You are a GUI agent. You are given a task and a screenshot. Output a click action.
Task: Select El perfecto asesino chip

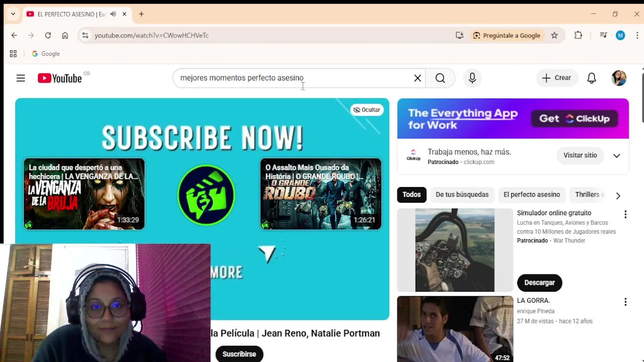(532, 195)
